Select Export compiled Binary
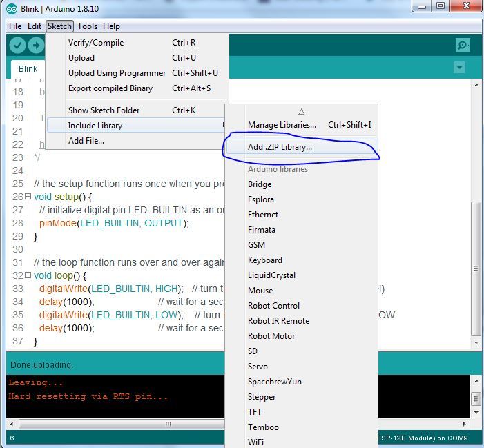 click(137, 88)
